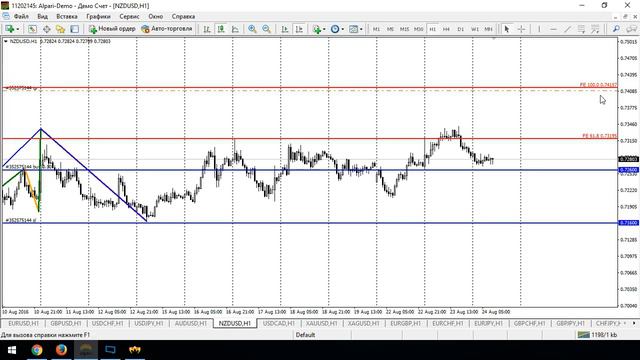Screen dimensions: 640x360
Task: Switch to the USDCAD,H1 chart tab
Action: (x=279, y=323)
